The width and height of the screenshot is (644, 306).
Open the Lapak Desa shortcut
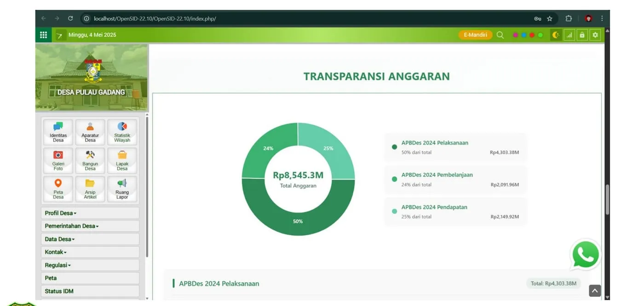122,161
